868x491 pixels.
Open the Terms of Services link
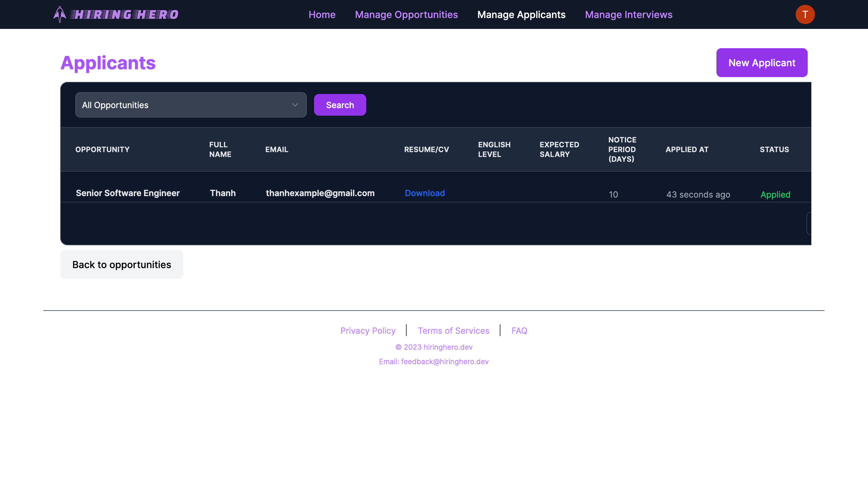(453, 330)
